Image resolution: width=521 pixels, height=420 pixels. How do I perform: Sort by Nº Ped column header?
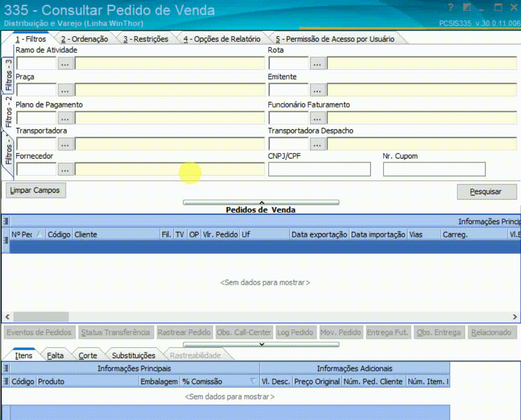coord(28,234)
